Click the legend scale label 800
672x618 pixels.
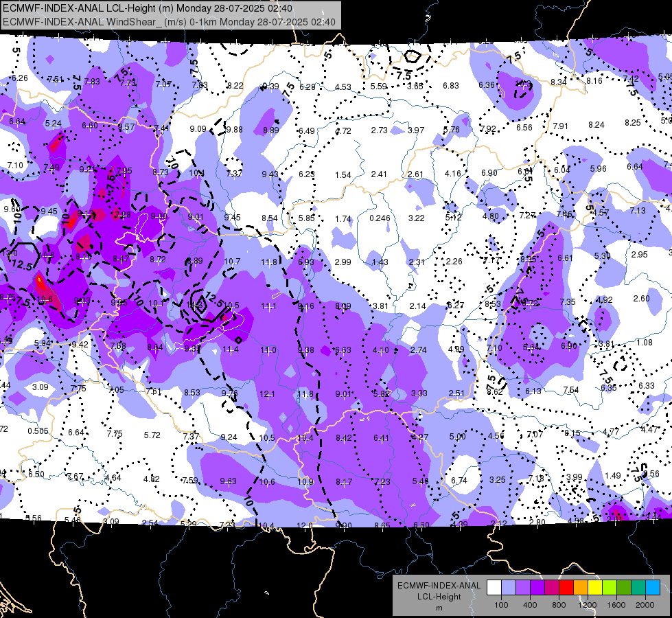coord(559,605)
